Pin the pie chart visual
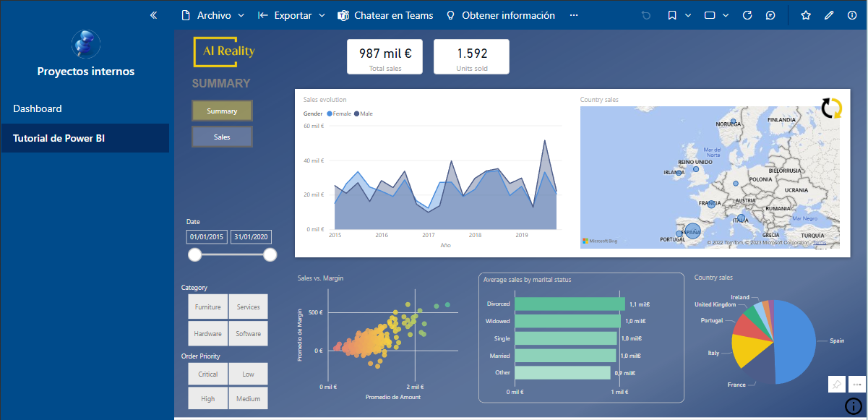Screen dimensions: 868x420 836,385
